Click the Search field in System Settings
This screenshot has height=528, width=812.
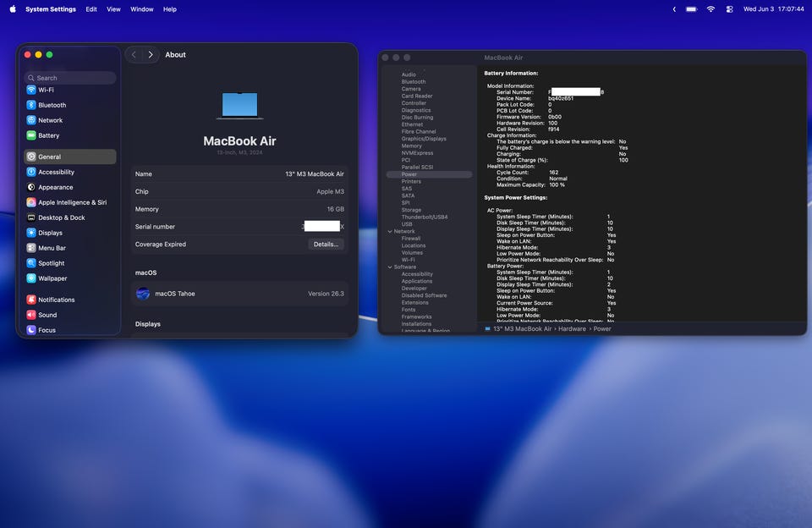(x=70, y=78)
